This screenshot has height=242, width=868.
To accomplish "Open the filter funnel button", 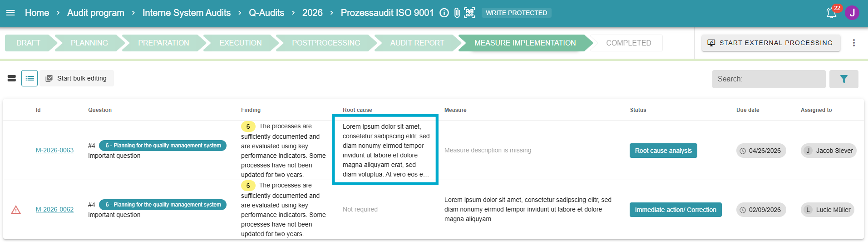I will (x=843, y=79).
